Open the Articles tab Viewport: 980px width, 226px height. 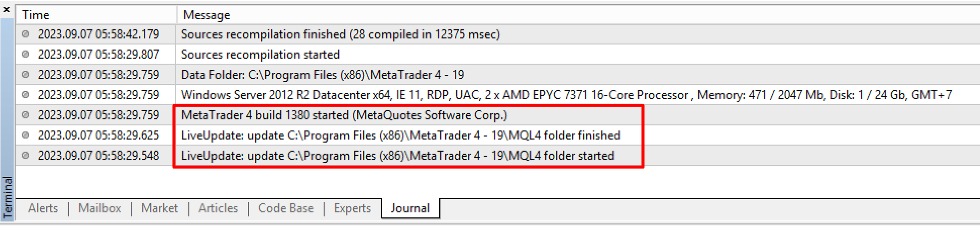tap(218, 208)
